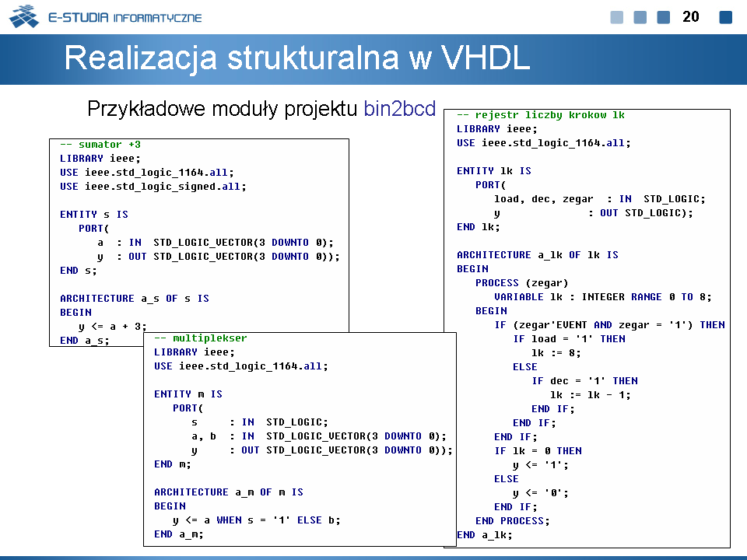Click the E-Studia Informatyczne logo icon
Viewport: 747px width, 560px height.
pyautogui.click(x=24, y=16)
